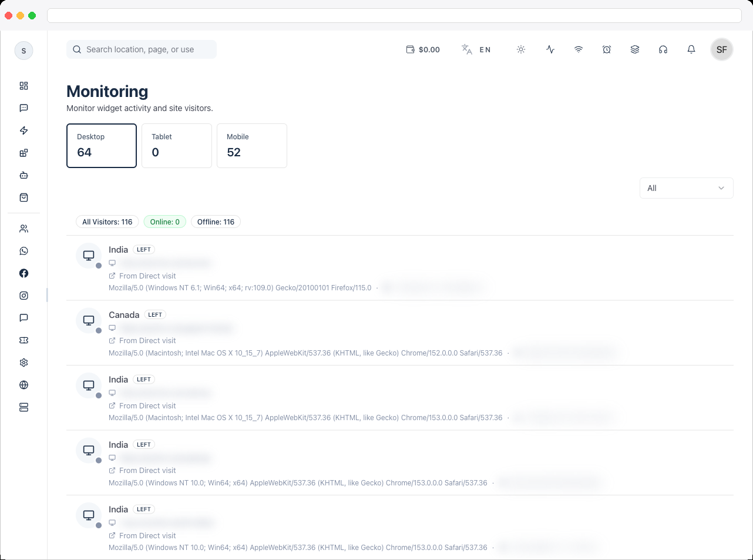The width and height of the screenshot is (753, 560).
Task: Open the settings gear sidebar icon
Action: coord(23,363)
